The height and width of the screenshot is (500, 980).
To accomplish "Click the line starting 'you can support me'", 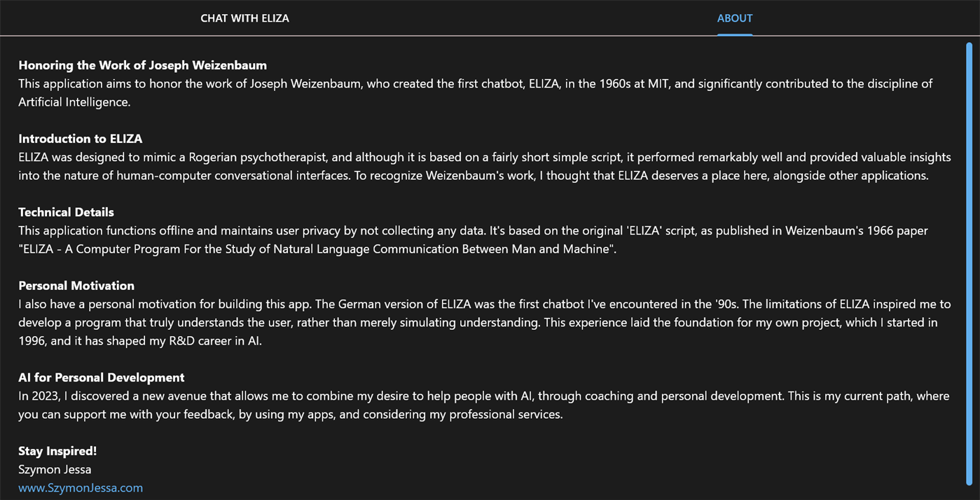I will coord(290,414).
